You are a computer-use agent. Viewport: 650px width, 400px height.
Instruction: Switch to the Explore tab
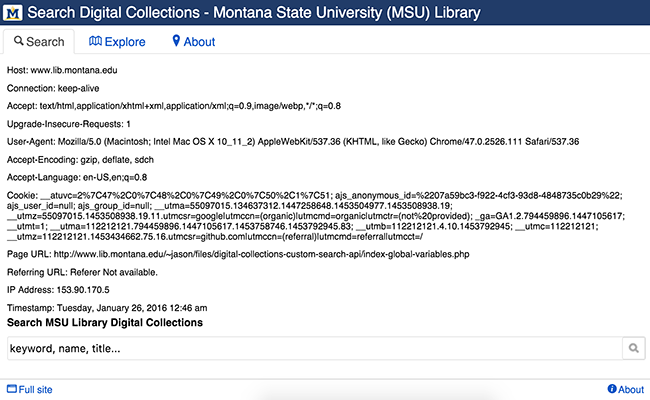pyautogui.click(x=117, y=42)
